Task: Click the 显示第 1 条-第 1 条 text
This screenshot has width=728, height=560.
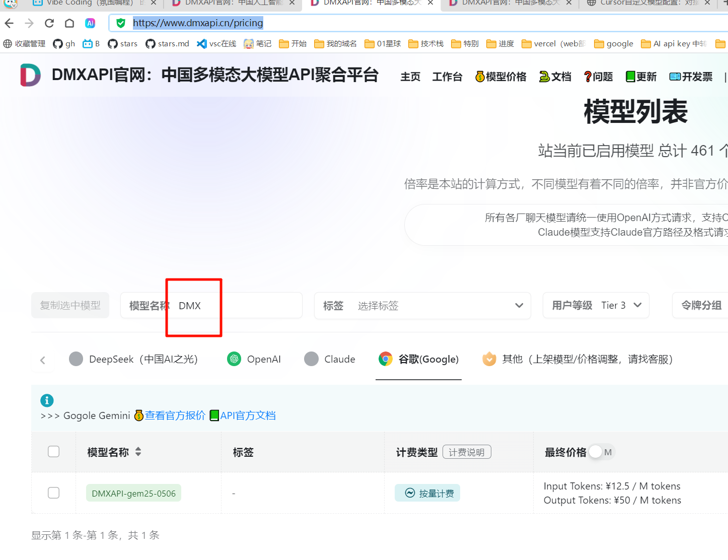Action: [x=96, y=535]
